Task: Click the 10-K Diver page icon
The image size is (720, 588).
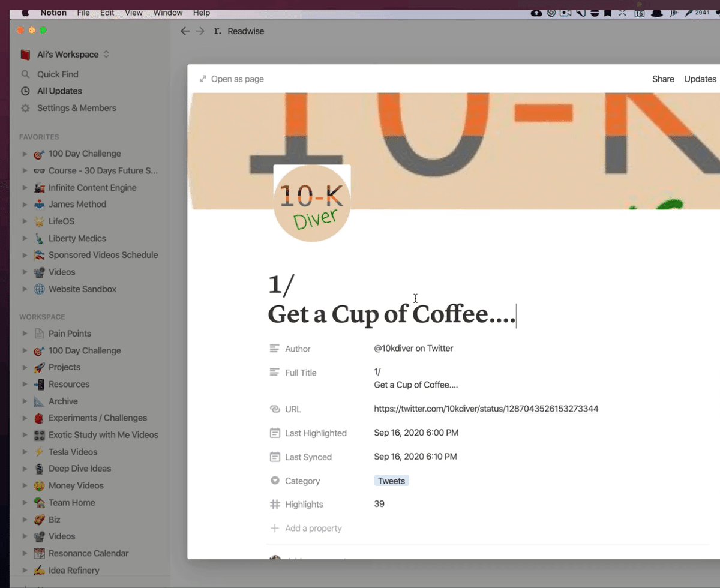Action: pos(311,203)
